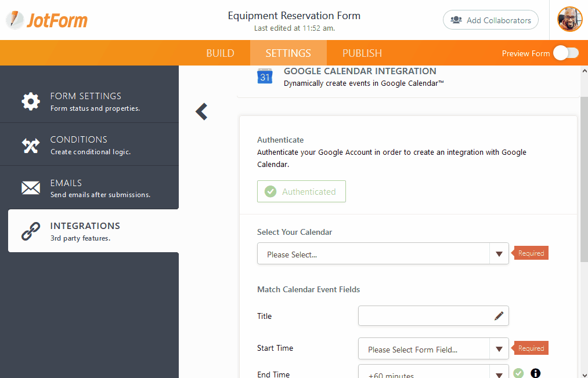Screen dimensions: 588x378
Task: Click the back chevron arrow
Action: click(201, 111)
